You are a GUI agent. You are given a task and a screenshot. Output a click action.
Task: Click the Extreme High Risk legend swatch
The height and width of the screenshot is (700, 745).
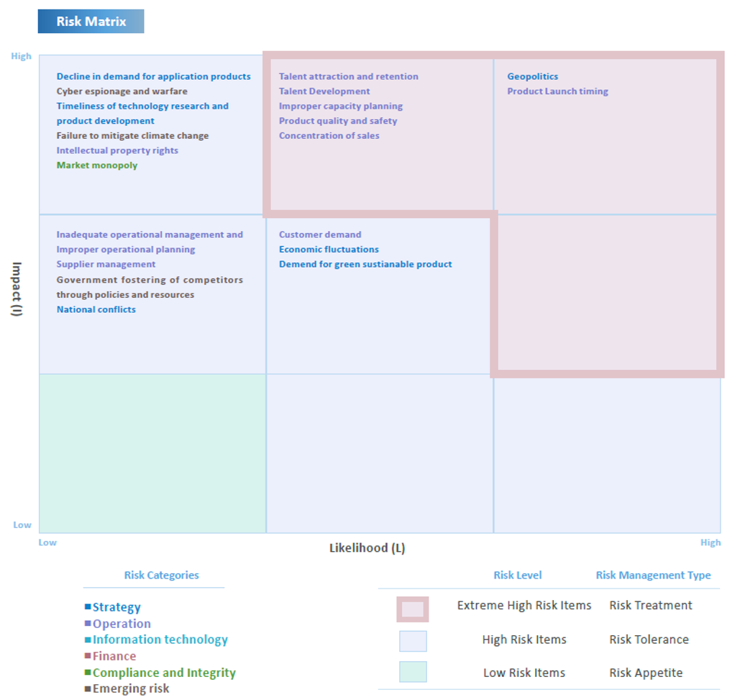pyautogui.click(x=413, y=609)
